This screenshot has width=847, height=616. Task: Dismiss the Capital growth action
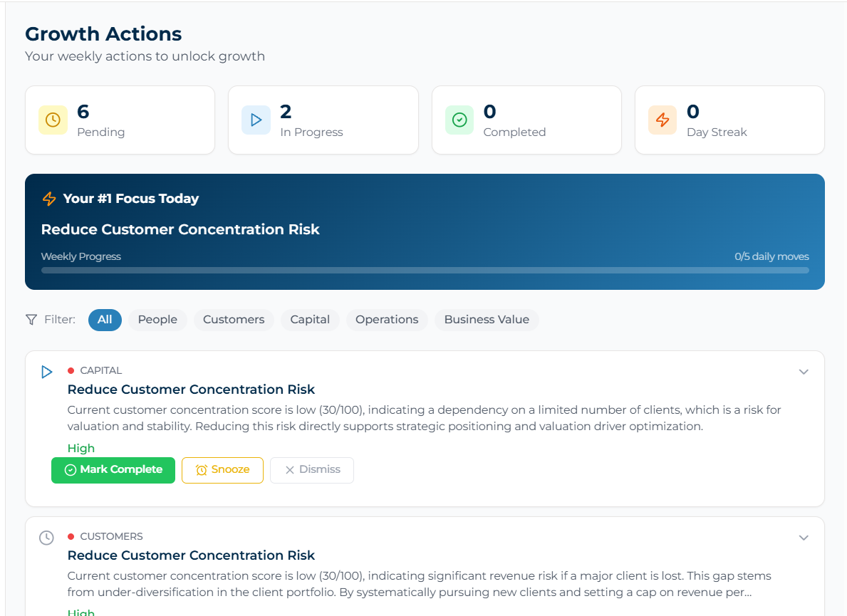(311, 470)
